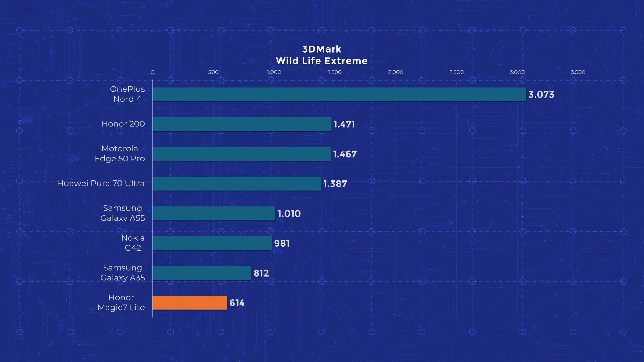This screenshot has width=644, height=362.
Task: Click the OnePlus Nord 4 bar
Action: (x=339, y=94)
